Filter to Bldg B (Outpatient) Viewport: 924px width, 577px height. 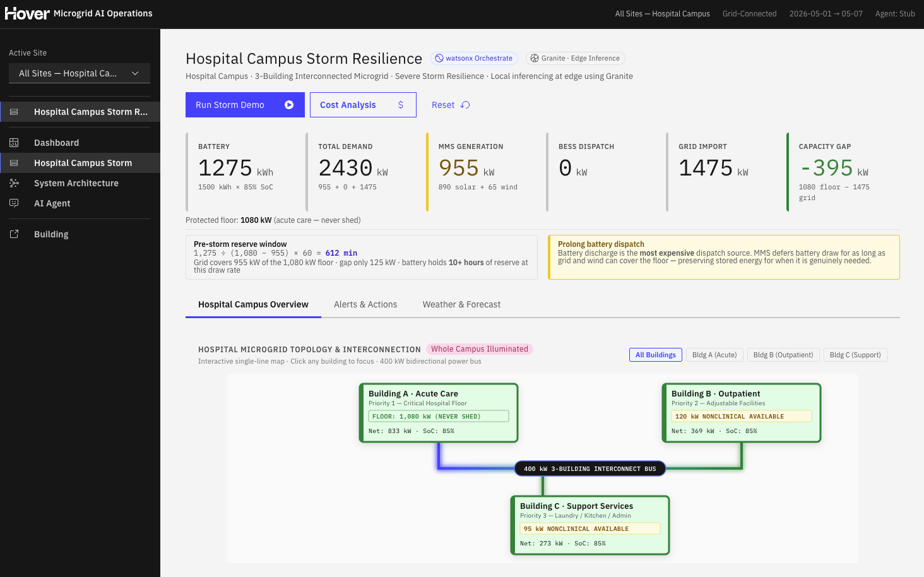tap(783, 355)
